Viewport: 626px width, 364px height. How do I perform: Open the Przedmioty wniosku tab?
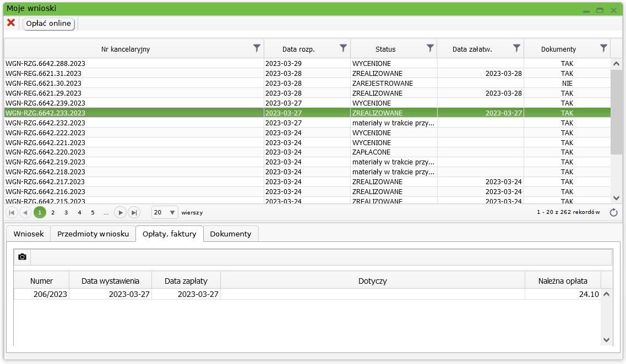[x=93, y=234]
